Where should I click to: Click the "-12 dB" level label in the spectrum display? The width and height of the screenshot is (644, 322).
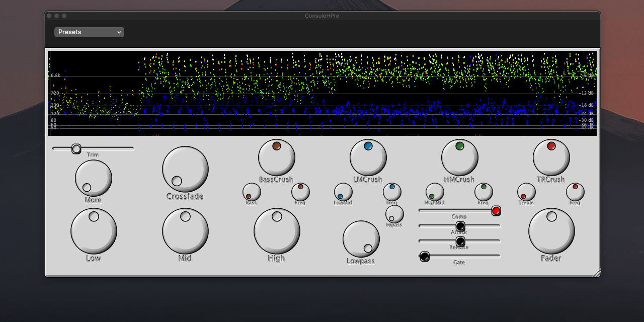(587, 94)
